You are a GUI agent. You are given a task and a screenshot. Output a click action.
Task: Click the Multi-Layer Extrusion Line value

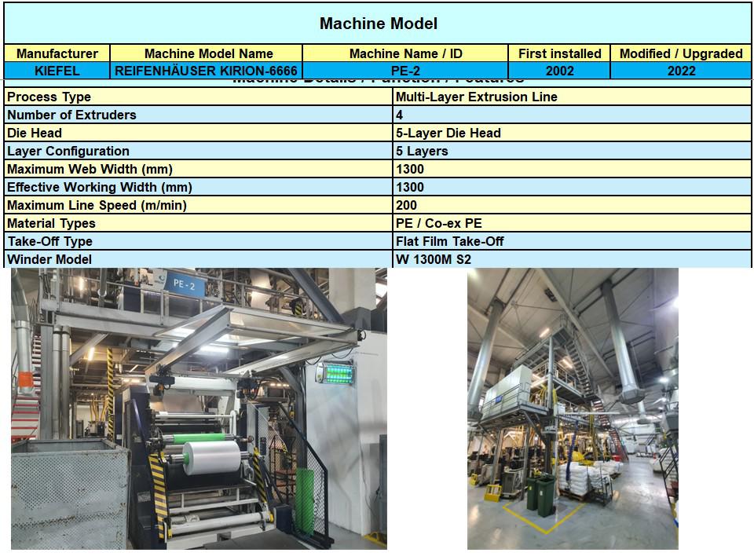(x=572, y=97)
